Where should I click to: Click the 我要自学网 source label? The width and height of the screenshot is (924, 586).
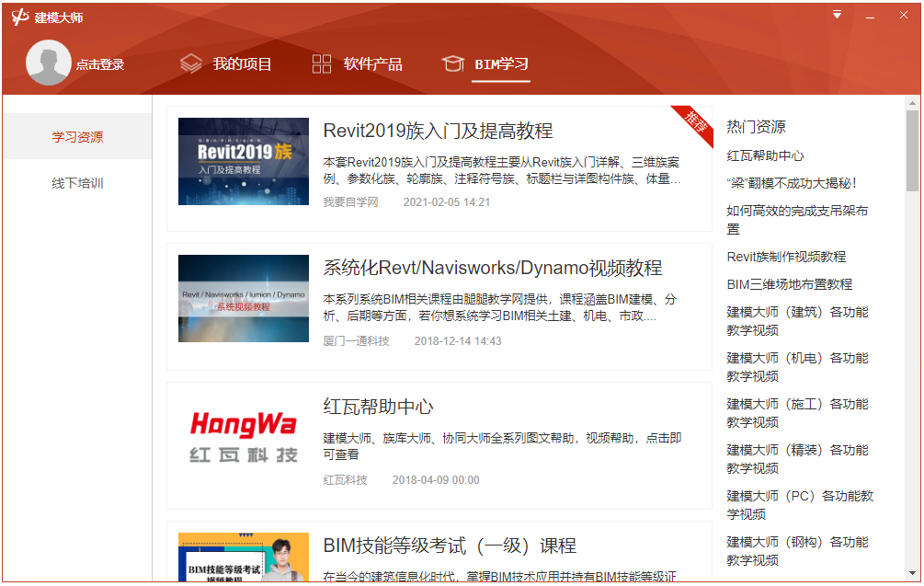pos(350,202)
